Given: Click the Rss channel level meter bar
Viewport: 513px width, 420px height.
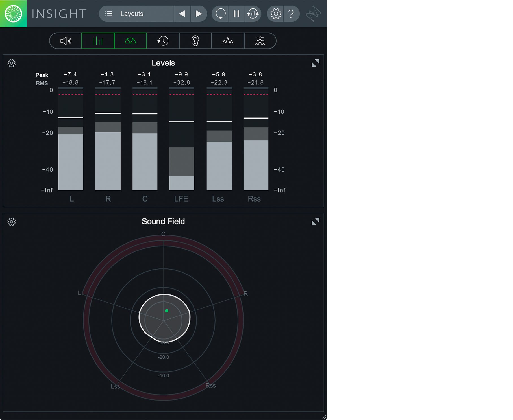Looking at the screenshot, I should pyautogui.click(x=256, y=139).
